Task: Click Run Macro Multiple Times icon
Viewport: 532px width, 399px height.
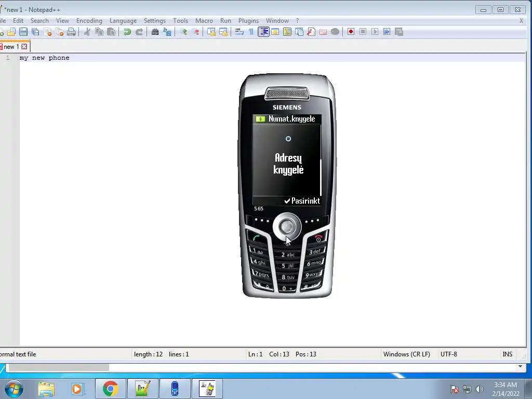Action: [387, 32]
